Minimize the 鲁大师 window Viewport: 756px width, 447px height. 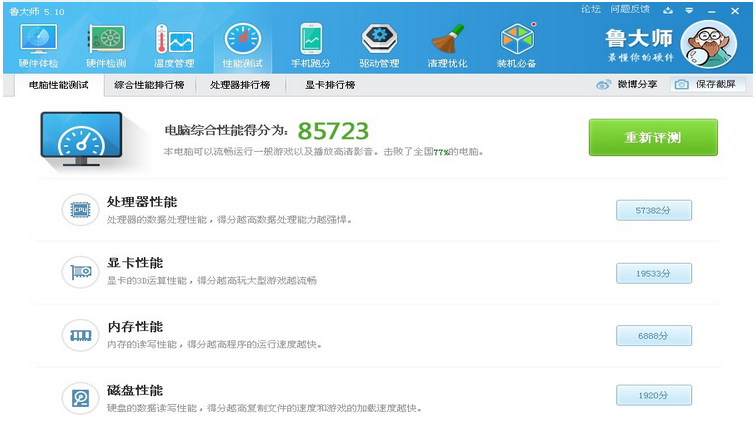tap(712, 11)
